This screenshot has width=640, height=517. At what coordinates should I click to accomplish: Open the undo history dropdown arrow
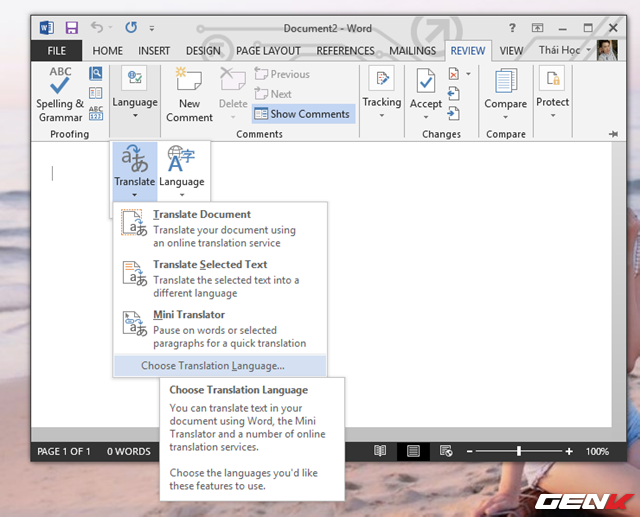(110, 28)
